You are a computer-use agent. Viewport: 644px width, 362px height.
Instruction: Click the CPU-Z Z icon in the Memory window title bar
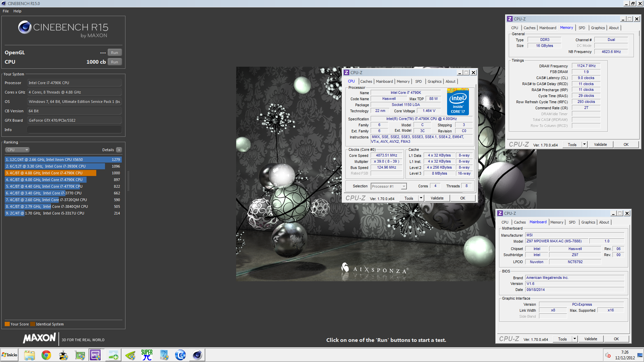tap(510, 19)
